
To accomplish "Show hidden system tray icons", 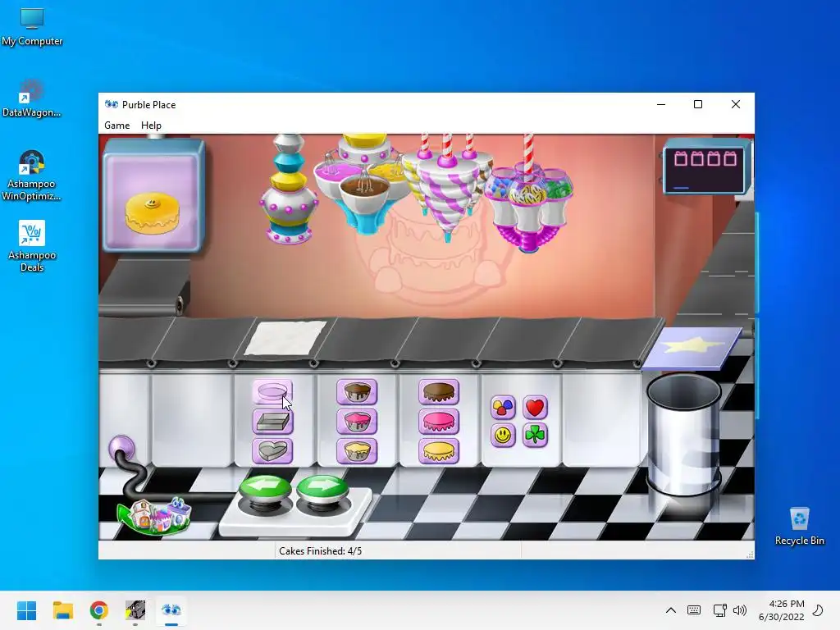I will [x=670, y=610].
